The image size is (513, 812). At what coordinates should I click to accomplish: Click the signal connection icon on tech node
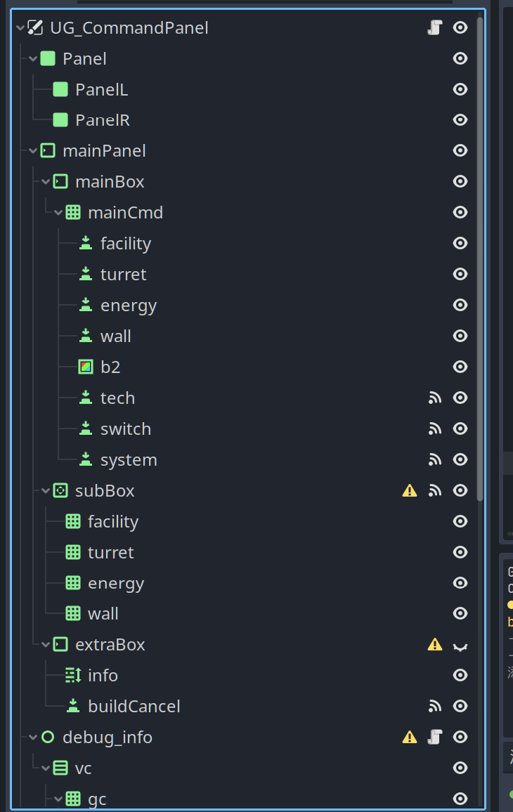435,398
